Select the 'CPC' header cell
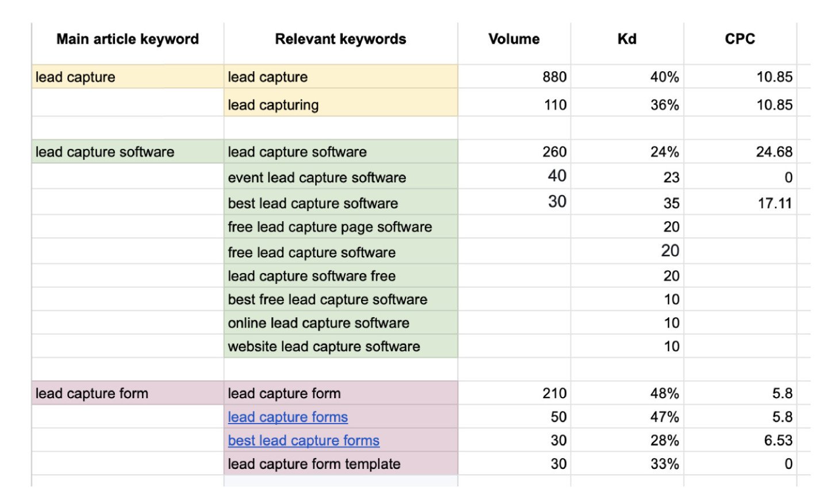Image resolution: width=828 pixels, height=504 pixels. [x=740, y=44]
